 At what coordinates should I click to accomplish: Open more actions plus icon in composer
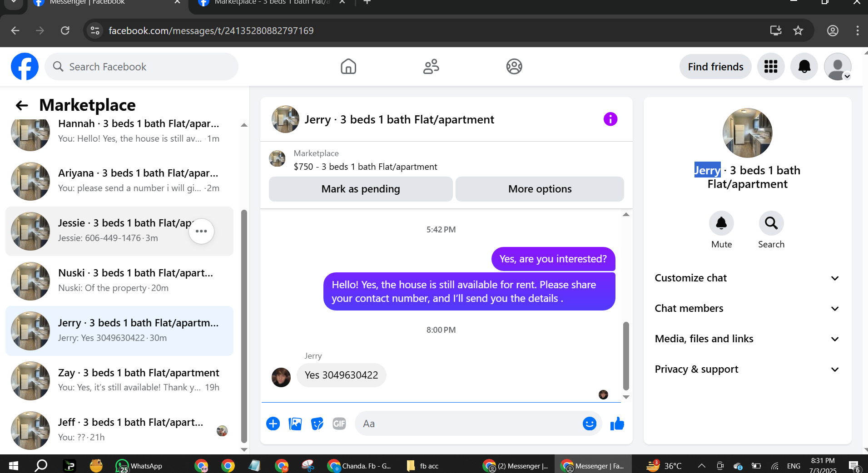coord(273,424)
